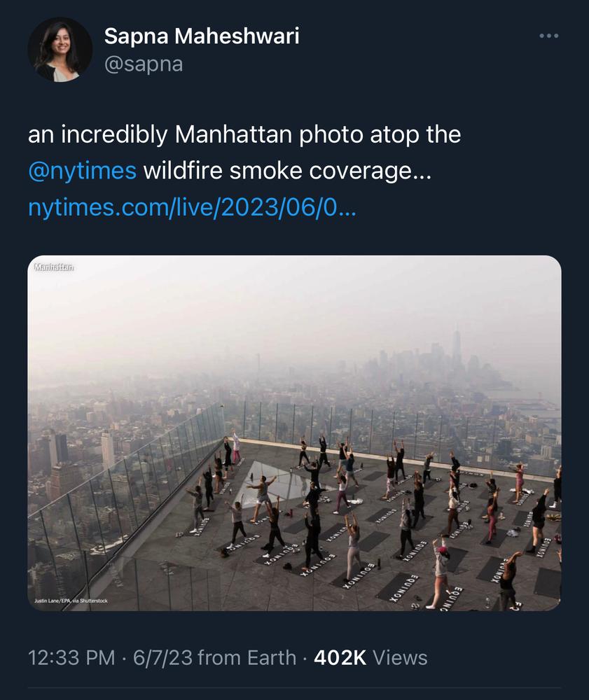589x700 pixels.
Task: Click the "from Earth" location text
Action: pos(247,657)
